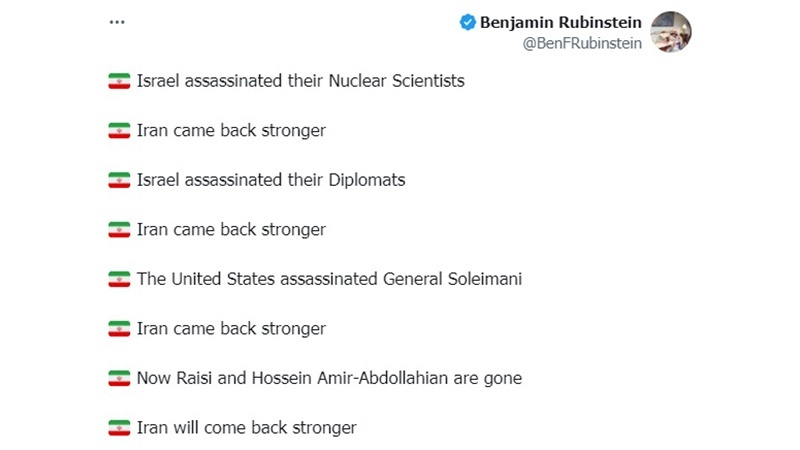
Task: Click flag emoji beside General Soleimani line
Action: (x=119, y=279)
